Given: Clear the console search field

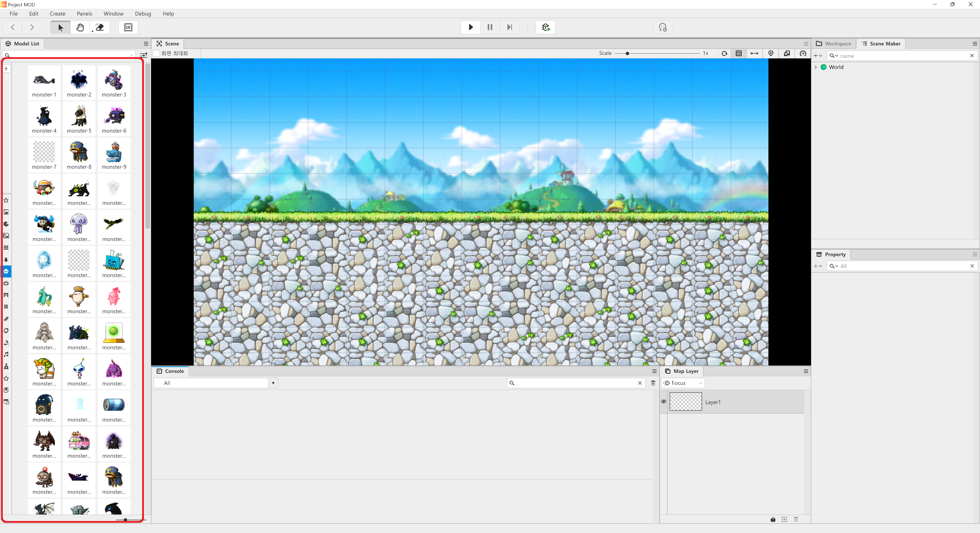Looking at the screenshot, I should pos(640,383).
